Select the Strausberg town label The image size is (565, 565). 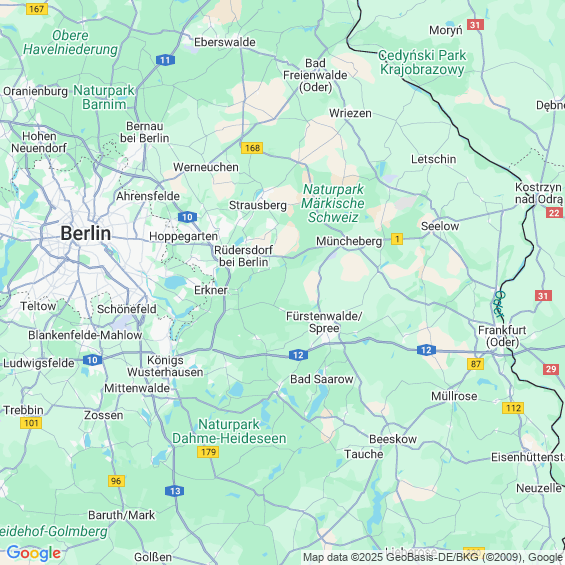click(258, 205)
